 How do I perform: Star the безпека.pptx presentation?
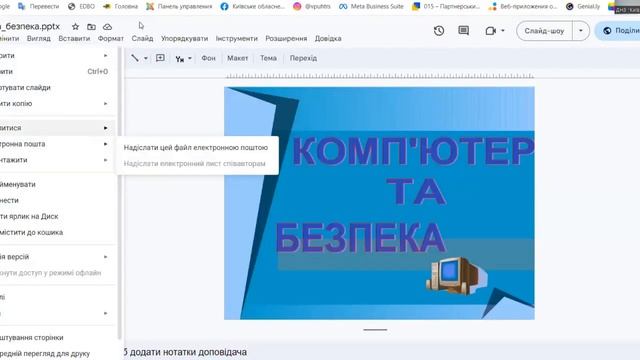point(76,27)
